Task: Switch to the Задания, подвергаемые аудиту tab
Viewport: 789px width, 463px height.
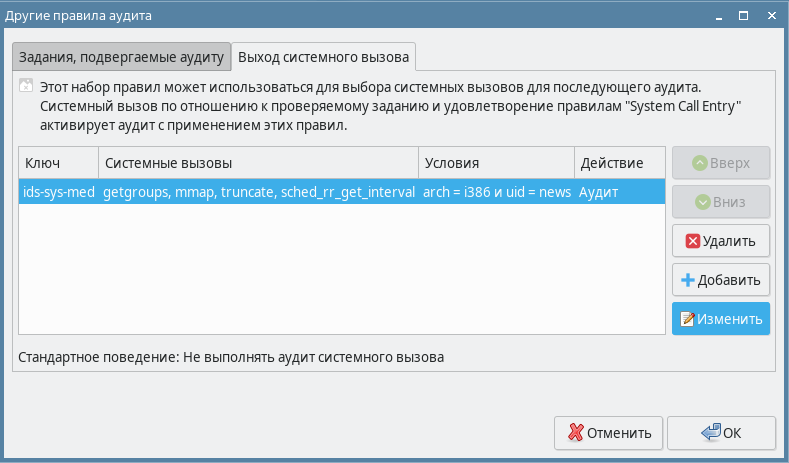Action: 119,54
